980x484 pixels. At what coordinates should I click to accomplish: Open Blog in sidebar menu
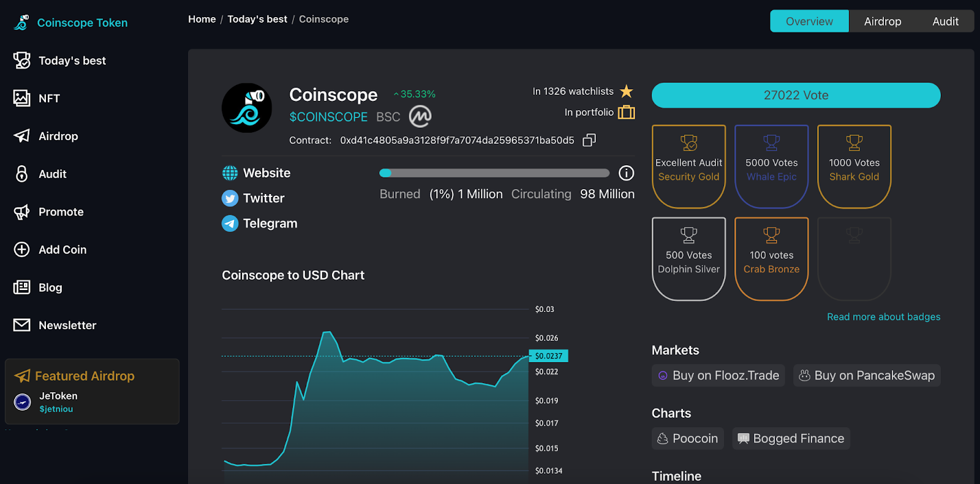coord(50,288)
